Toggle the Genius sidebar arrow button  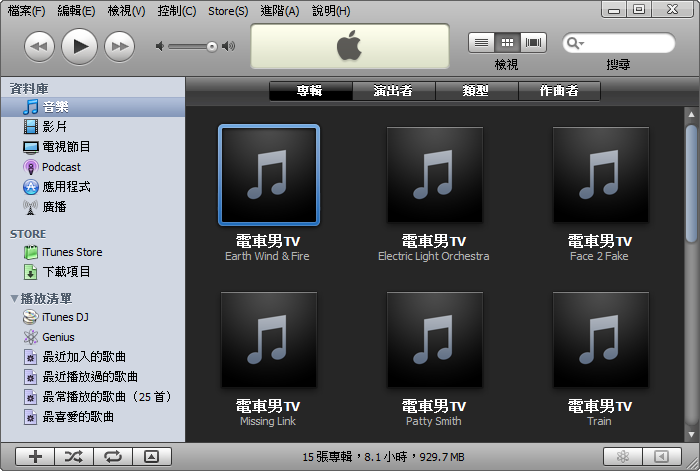pos(662,456)
